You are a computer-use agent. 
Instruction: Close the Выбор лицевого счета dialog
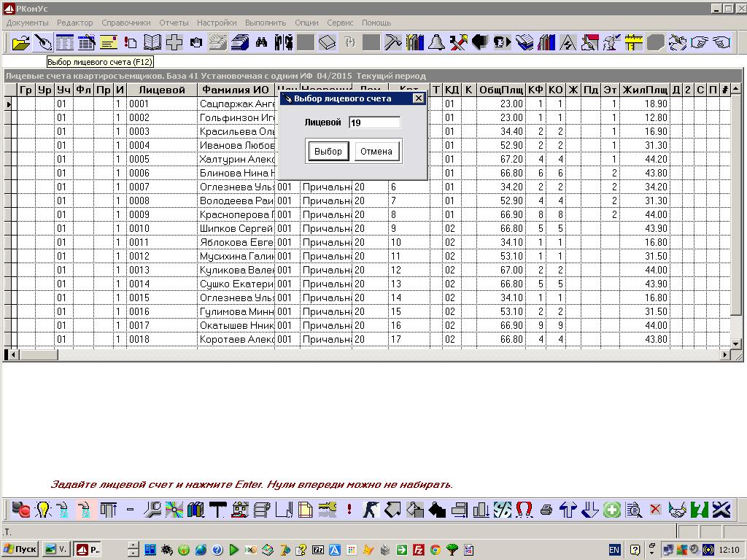pos(418,98)
